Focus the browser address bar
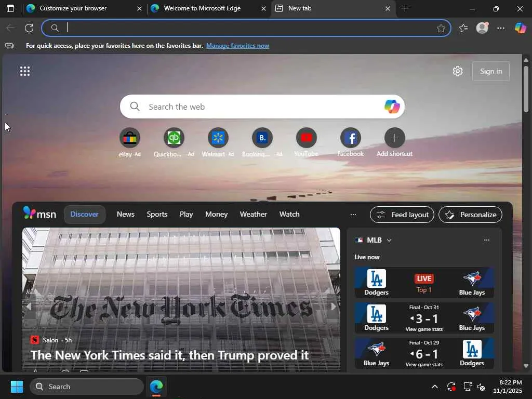The image size is (532, 399). [x=246, y=28]
